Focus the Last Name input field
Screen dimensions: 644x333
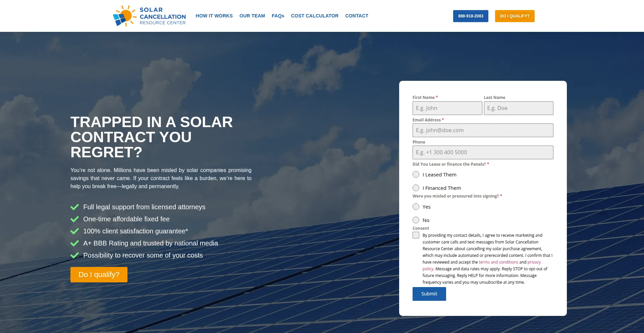click(519, 108)
